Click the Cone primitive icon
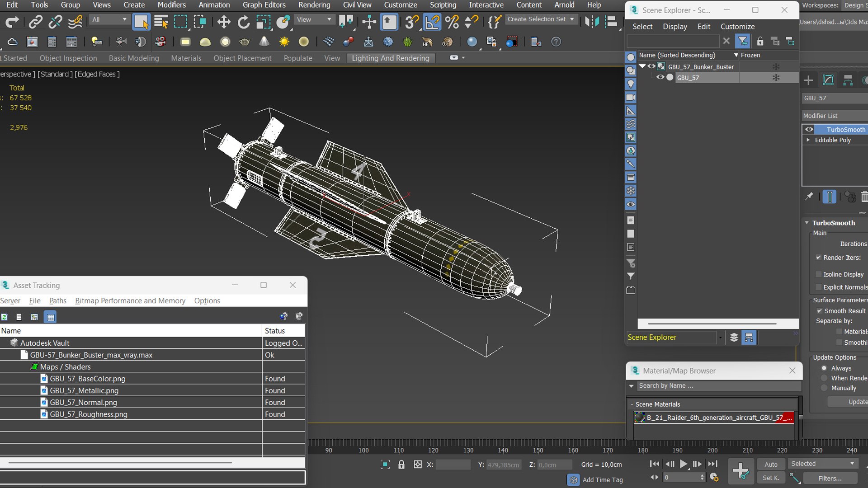Viewport: 868px width, 488px height. click(x=264, y=42)
